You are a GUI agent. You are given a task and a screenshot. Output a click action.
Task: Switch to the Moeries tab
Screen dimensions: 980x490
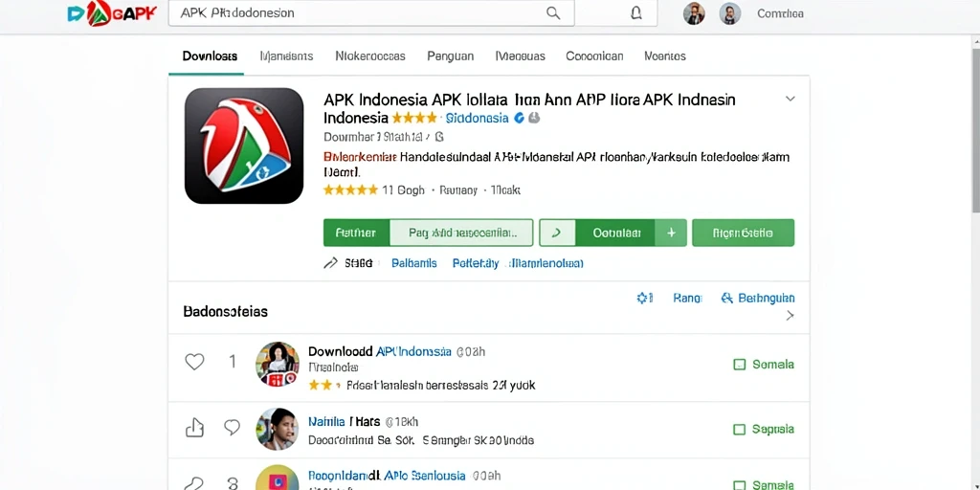(x=664, y=56)
